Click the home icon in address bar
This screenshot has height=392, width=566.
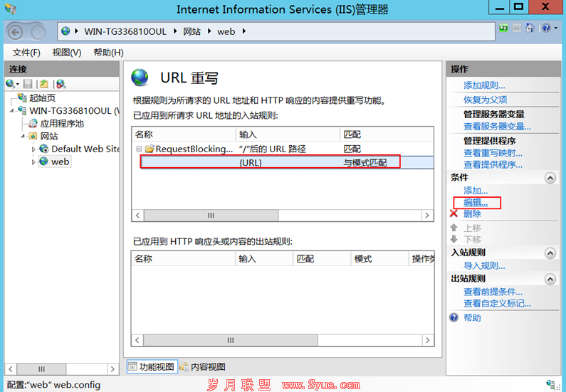[530, 28]
